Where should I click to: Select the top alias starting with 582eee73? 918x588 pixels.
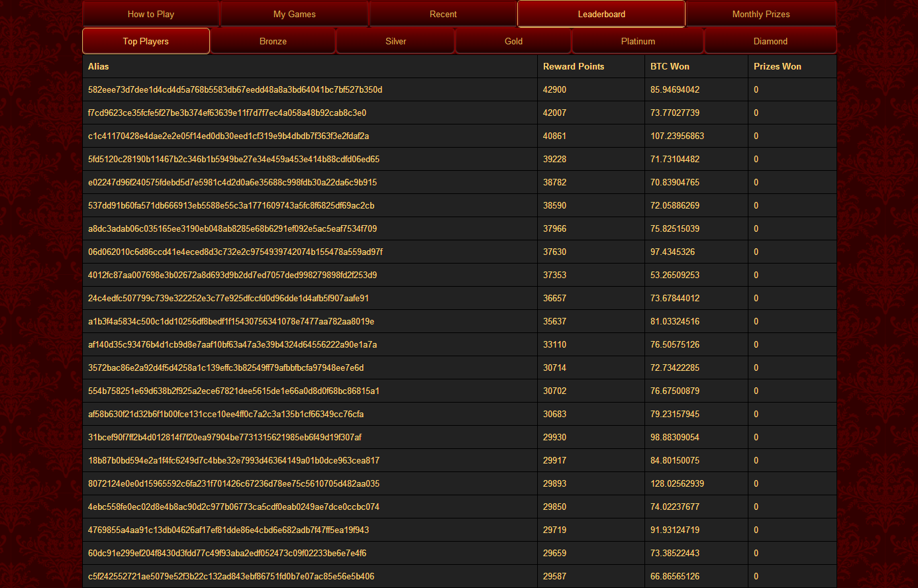pyautogui.click(x=235, y=89)
